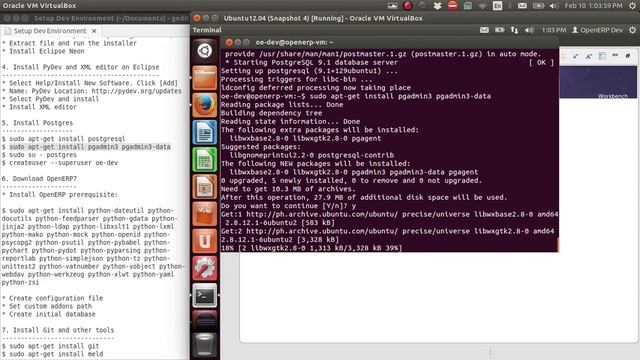
Task: Open the Ubuntu Dash home launcher
Action: 204,51
